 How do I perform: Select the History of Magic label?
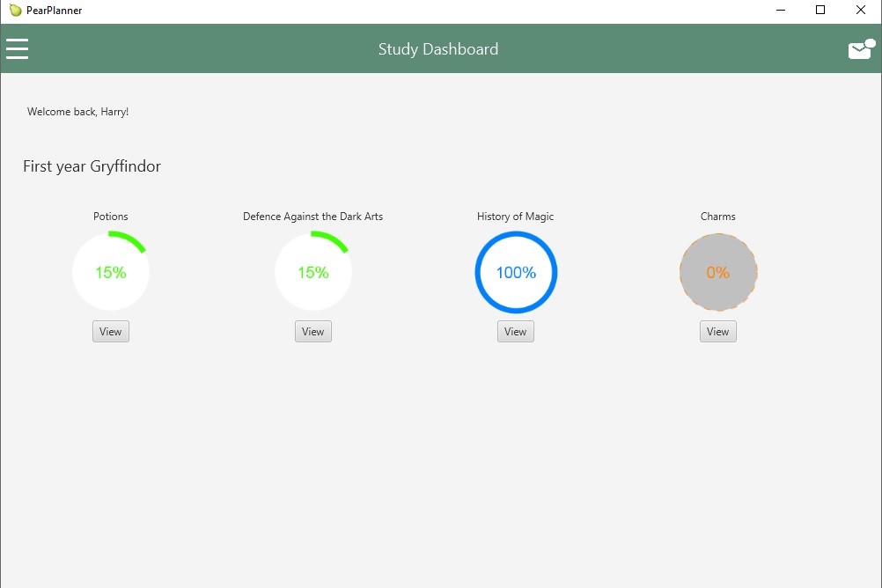pyautogui.click(x=516, y=217)
